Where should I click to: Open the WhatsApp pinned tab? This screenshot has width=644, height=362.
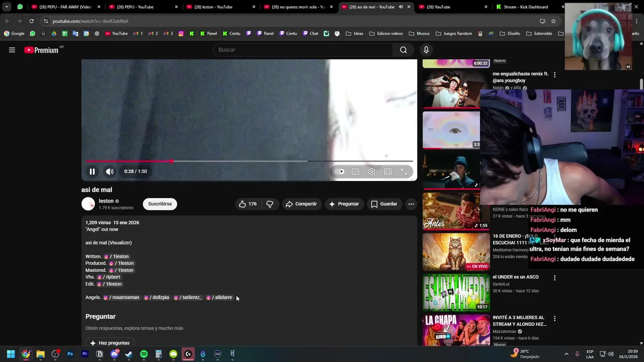click(x=20, y=7)
